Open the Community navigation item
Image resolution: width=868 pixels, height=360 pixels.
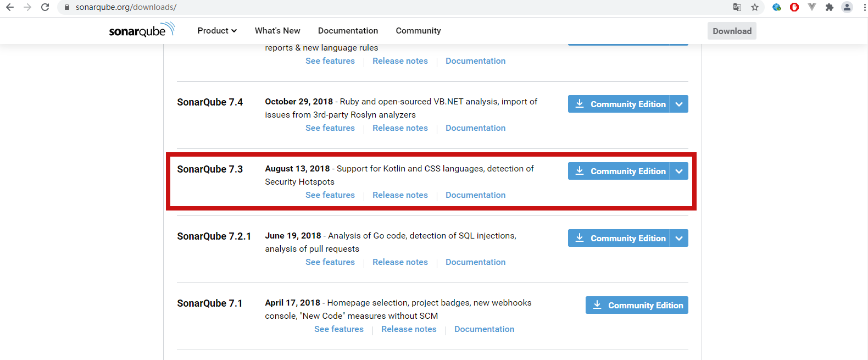click(x=418, y=31)
